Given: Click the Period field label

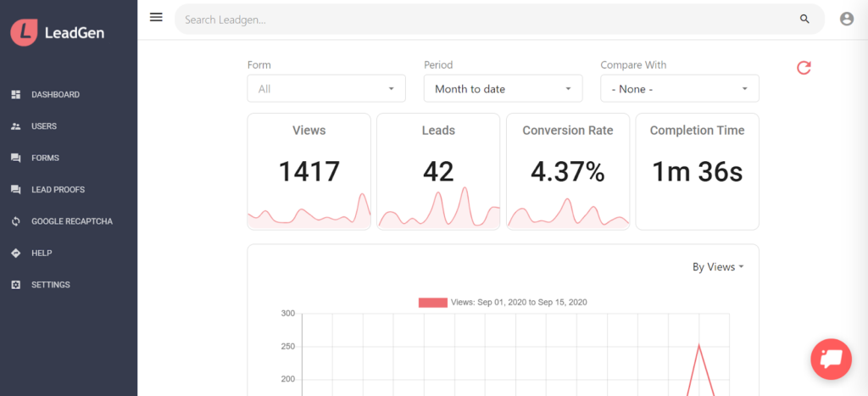Looking at the screenshot, I should pyautogui.click(x=438, y=64).
